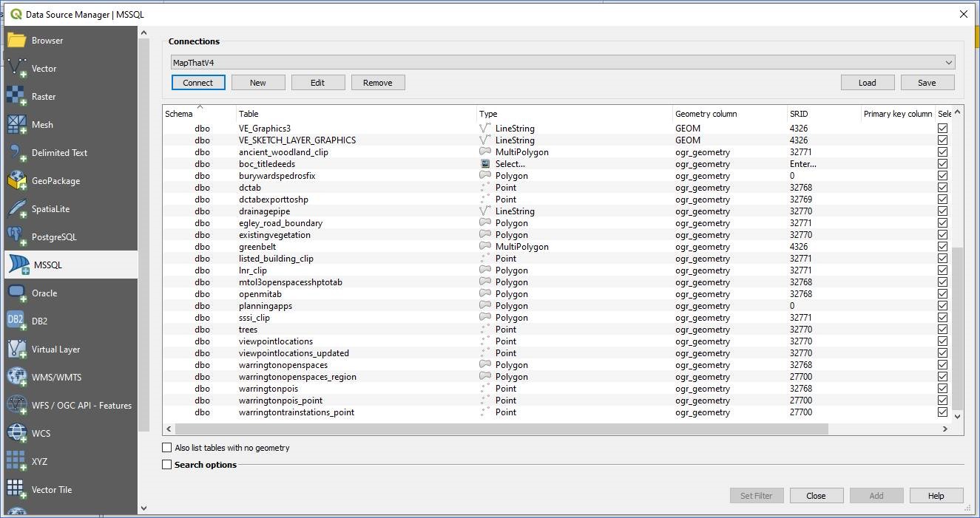
Task: Click the New connection button
Action: click(x=258, y=83)
